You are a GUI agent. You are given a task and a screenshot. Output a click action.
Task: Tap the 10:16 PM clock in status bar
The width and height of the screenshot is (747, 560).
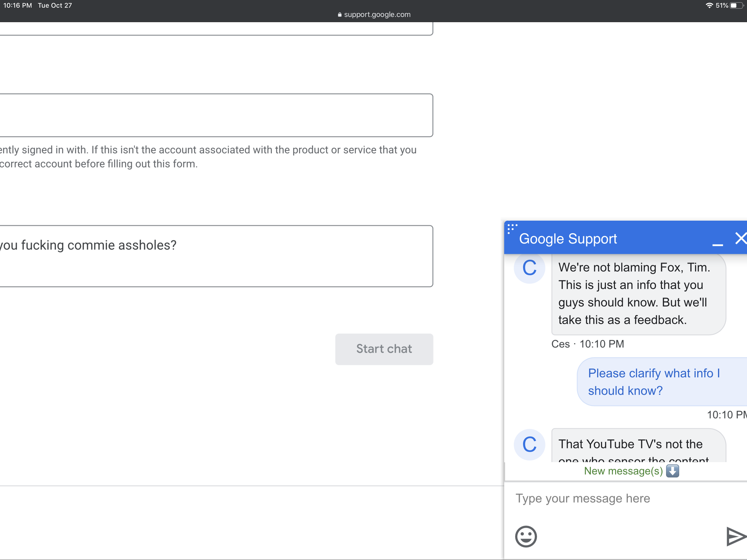coord(17,5)
